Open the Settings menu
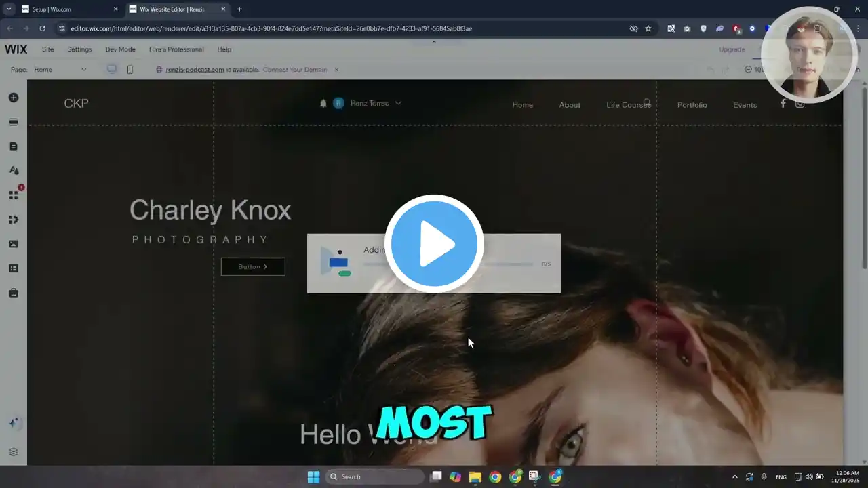 pos(79,49)
